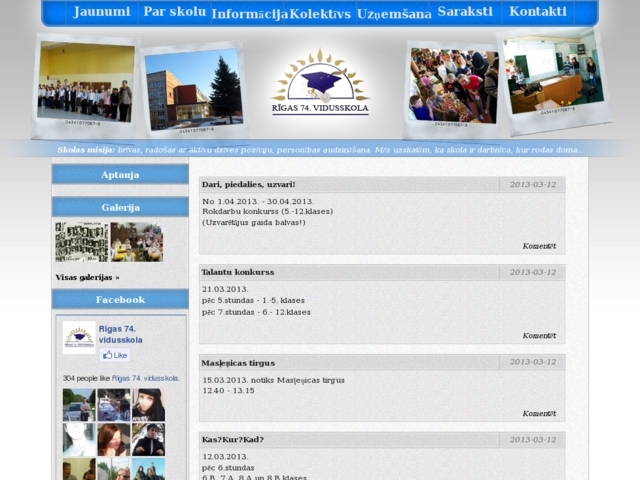Navigate to Saraksti

coord(465,12)
